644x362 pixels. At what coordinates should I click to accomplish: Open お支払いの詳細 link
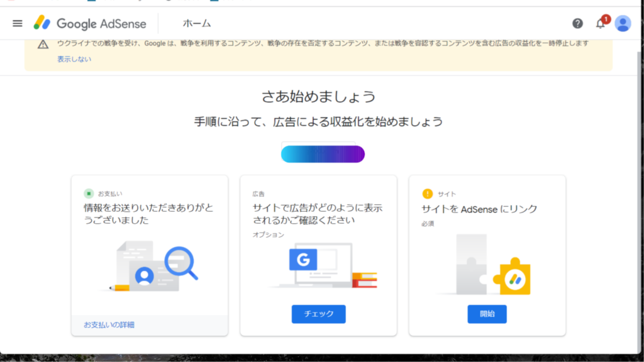109,325
